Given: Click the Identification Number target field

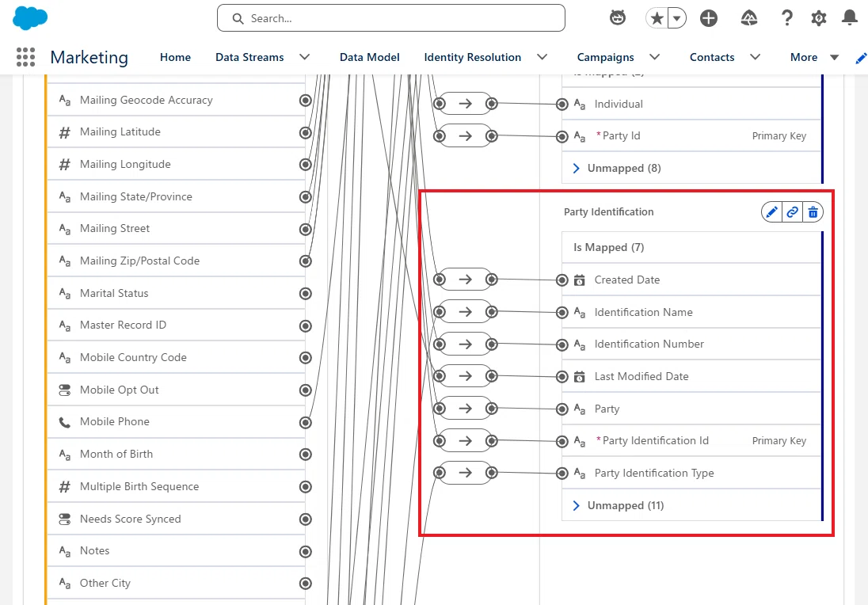Looking at the screenshot, I should point(691,344).
